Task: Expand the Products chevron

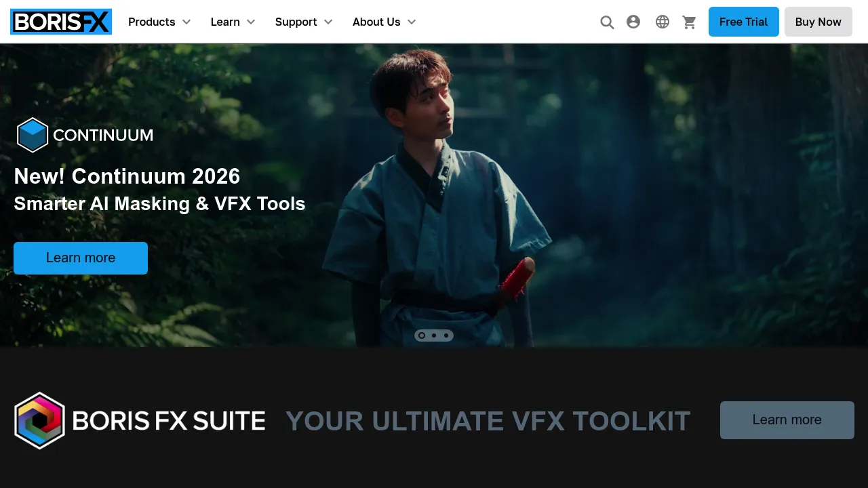Action: 186,22
